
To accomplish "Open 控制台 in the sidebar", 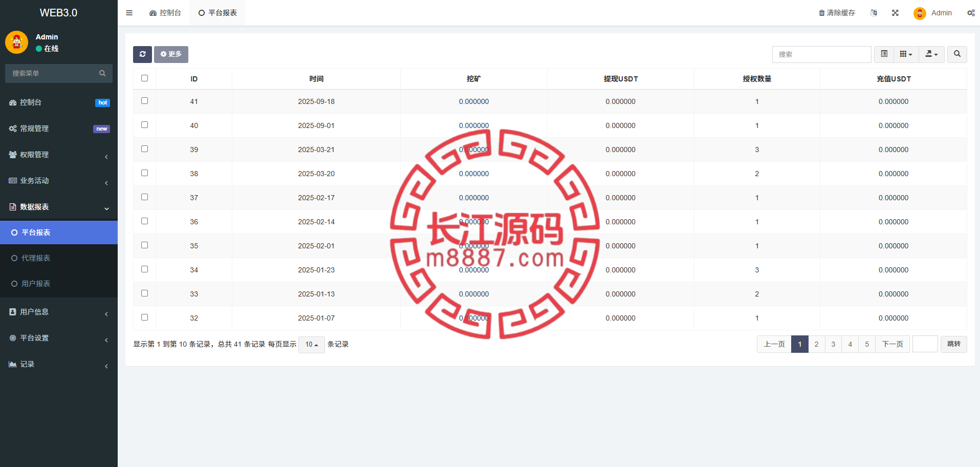I will (x=59, y=102).
